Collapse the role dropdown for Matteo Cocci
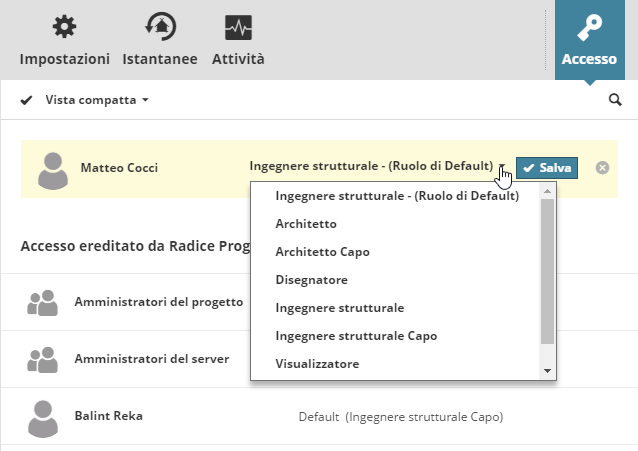Viewport: 638px width, 451px height. point(502,167)
